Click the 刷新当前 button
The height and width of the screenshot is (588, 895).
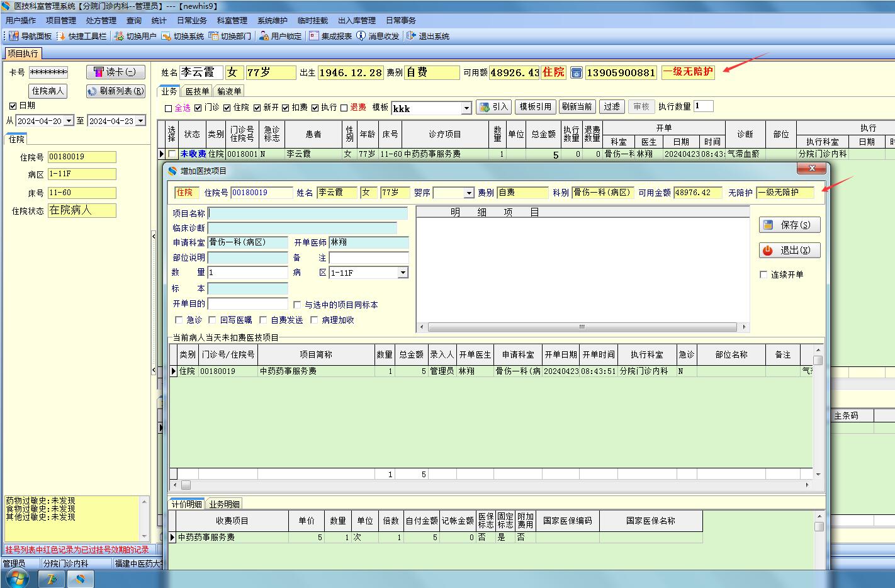tap(577, 107)
